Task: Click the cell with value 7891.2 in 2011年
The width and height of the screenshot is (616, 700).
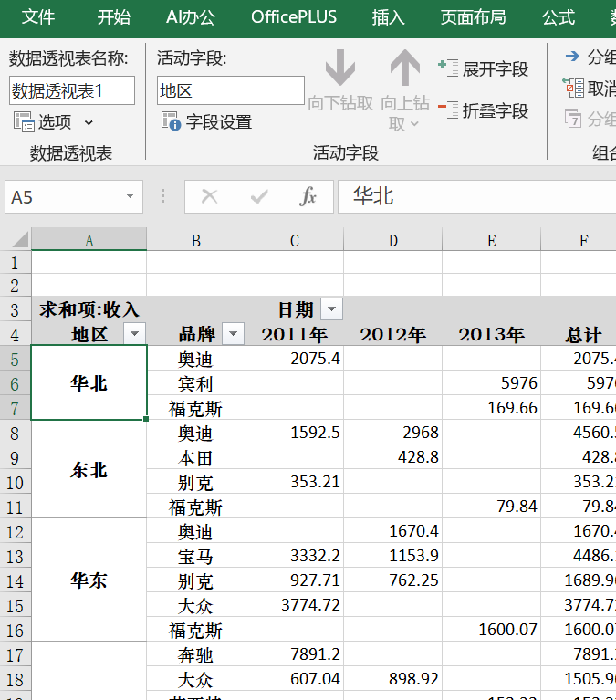Action: [295, 654]
